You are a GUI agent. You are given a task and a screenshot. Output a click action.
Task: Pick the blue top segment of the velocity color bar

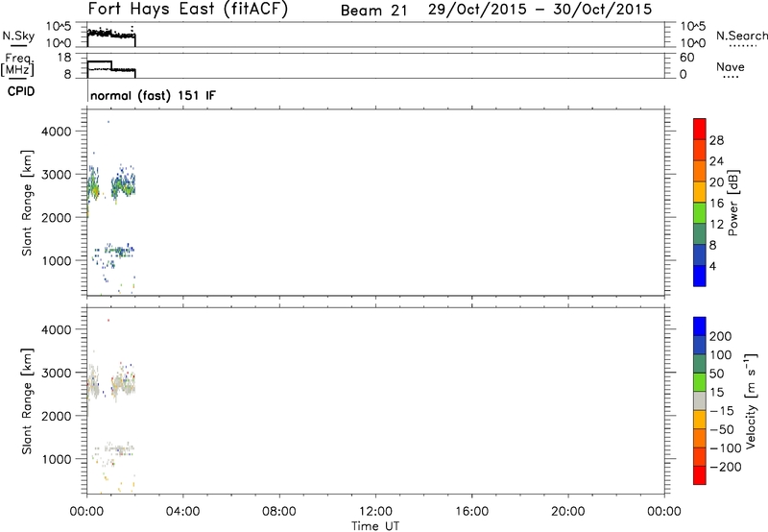tap(700, 326)
